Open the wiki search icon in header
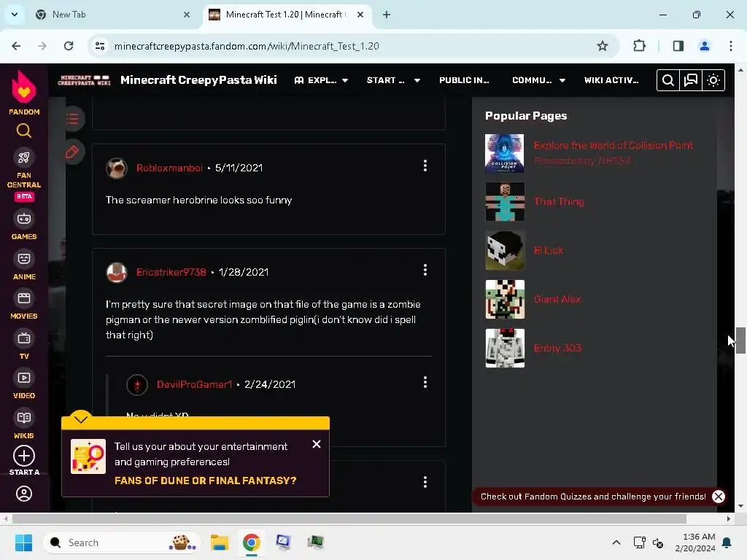The width and height of the screenshot is (747, 560). [x=668, y=80]
